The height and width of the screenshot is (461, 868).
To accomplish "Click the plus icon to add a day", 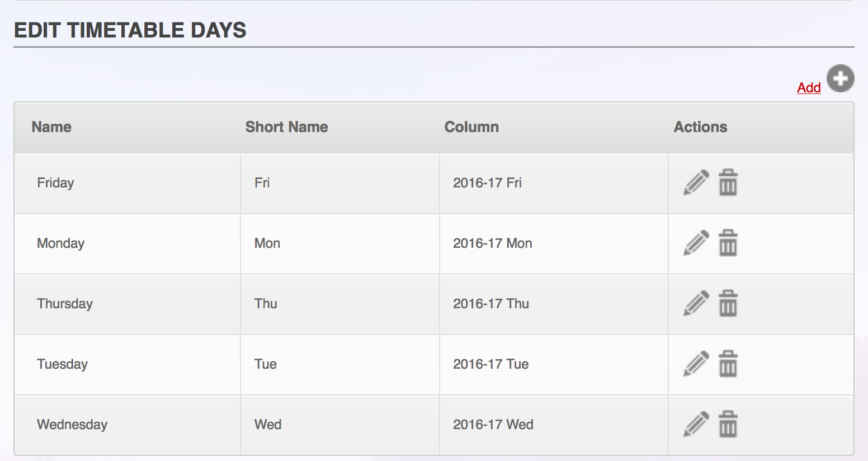I will pyautogui.click(x=840, y=78).
